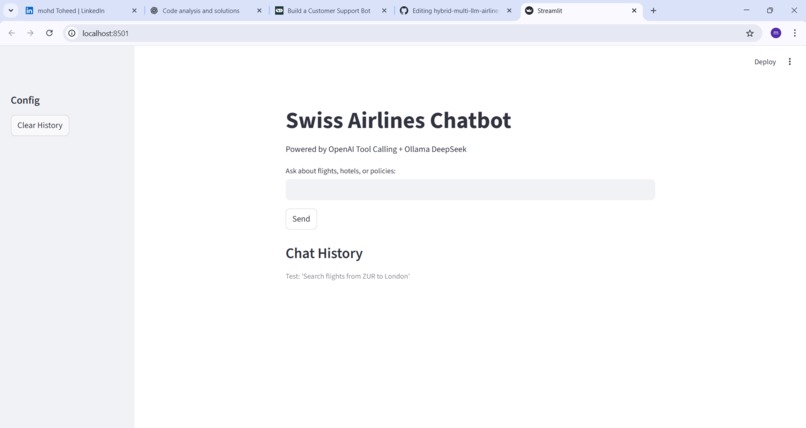Click the localhost:8501 address bar
Screen dimensions: 806x428
(x=411, y=33)
